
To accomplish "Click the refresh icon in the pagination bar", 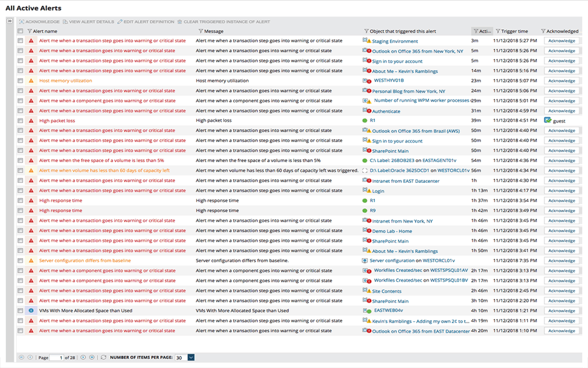I will 103,357.
